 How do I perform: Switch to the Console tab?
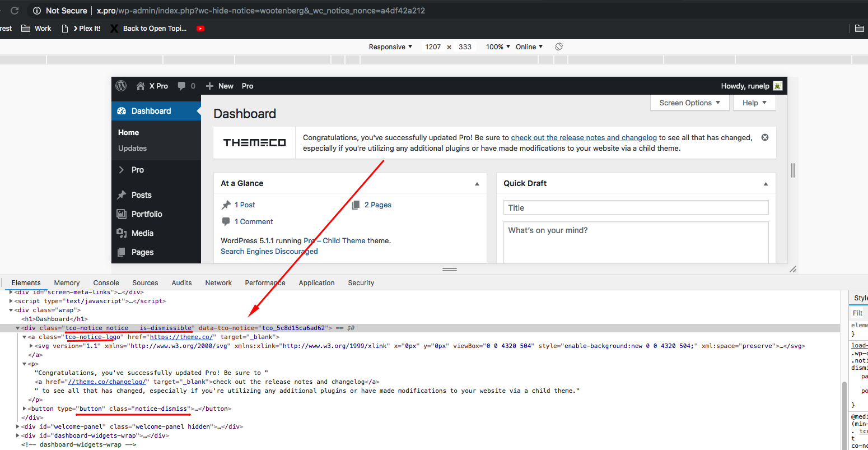(106, 283)
